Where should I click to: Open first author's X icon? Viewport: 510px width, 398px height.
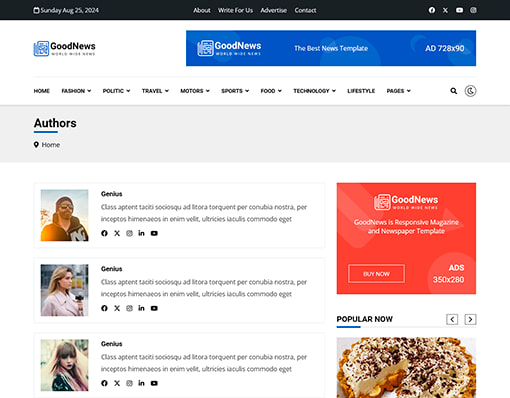click(117, 233)
